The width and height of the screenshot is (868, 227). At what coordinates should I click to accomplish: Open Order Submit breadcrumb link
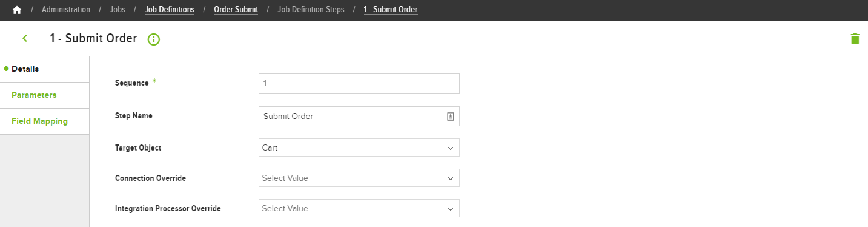[x=236, y=10]
